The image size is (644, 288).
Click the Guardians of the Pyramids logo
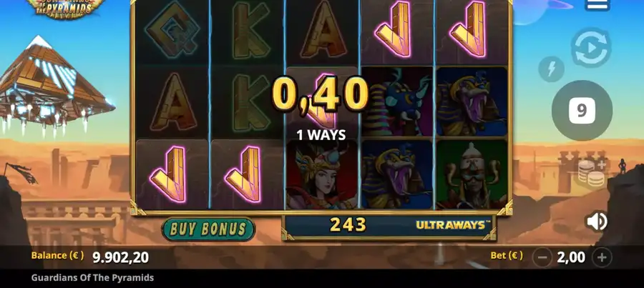click(66, 8)
